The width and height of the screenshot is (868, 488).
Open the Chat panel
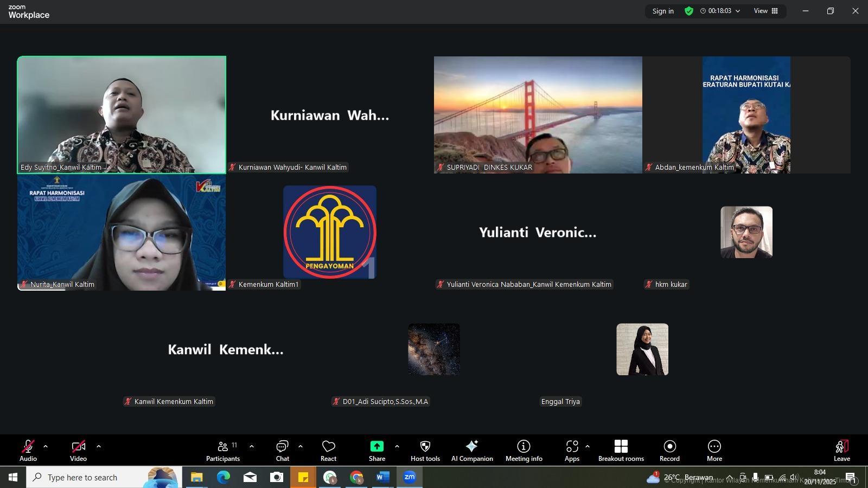282,450
